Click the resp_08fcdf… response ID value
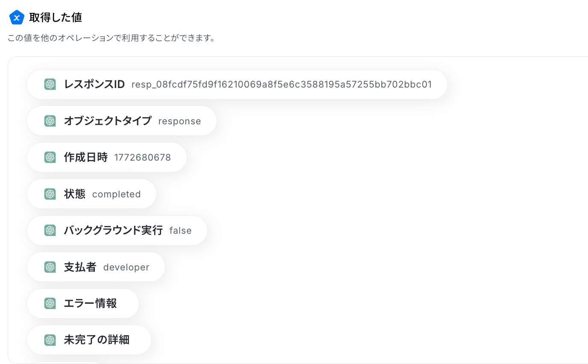 (x=281, y=85)
